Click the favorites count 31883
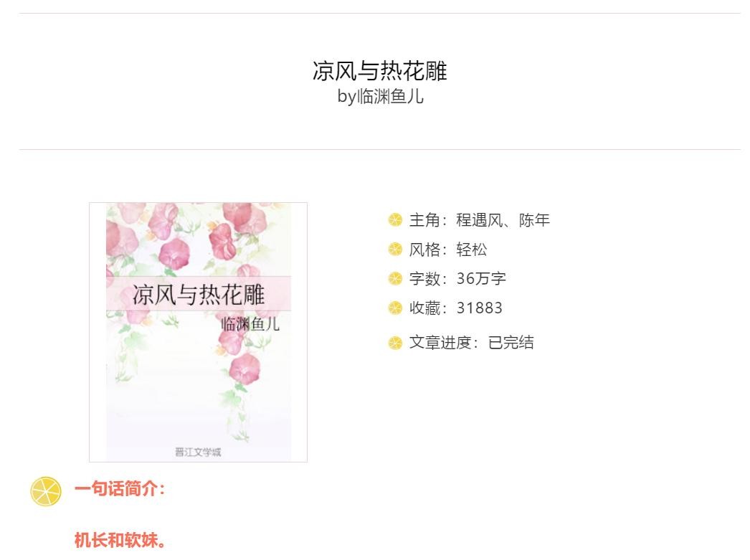 (479, 308)
